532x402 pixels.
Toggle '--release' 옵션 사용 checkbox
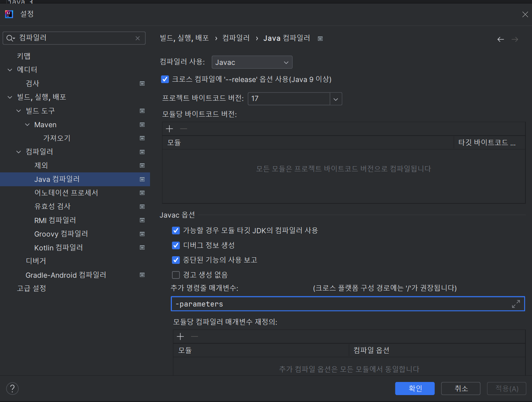165,79
